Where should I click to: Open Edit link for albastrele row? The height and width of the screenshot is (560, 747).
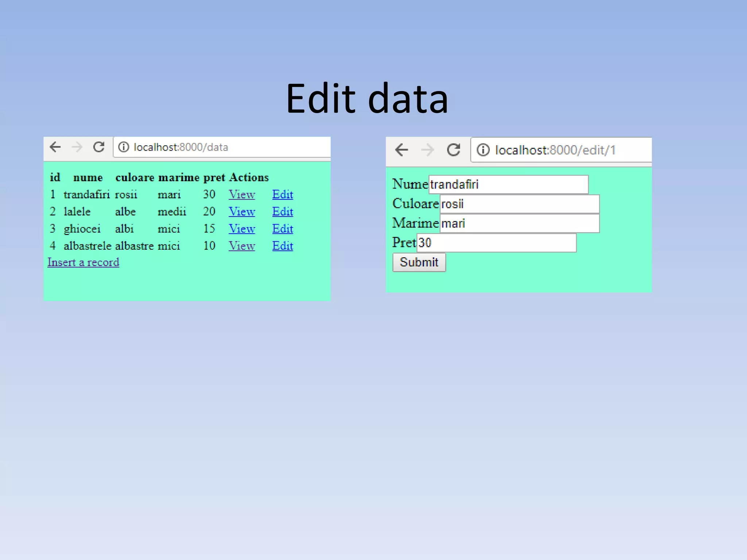[282, 246]
